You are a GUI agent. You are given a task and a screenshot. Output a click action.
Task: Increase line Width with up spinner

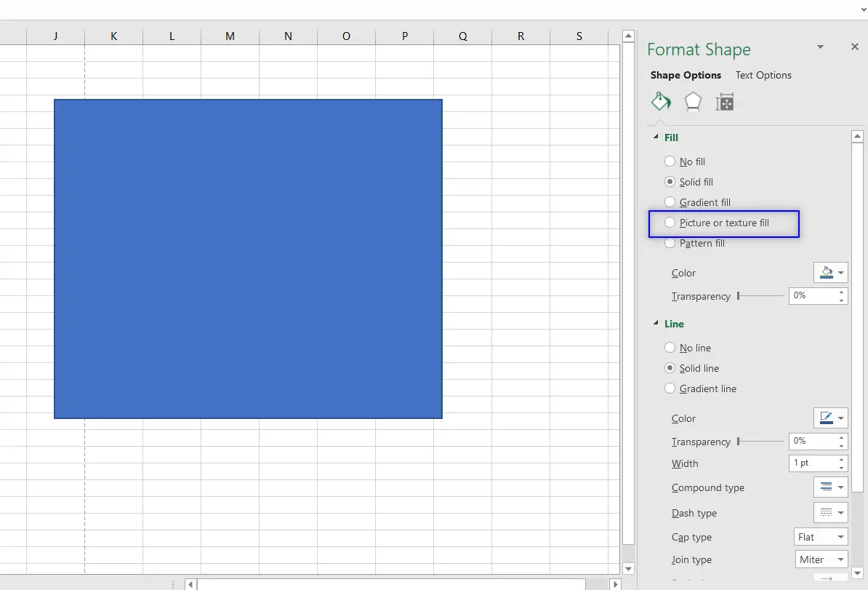coord(841,459)
